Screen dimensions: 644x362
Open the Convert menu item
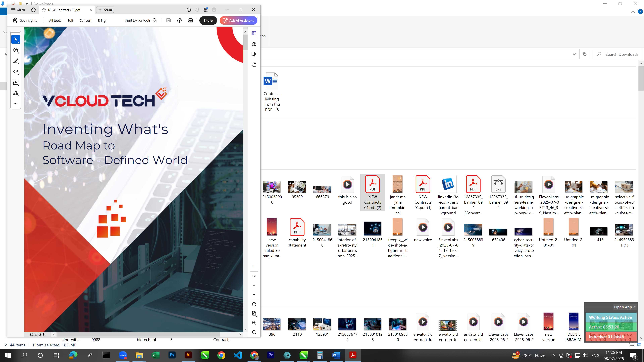[86, 20]
